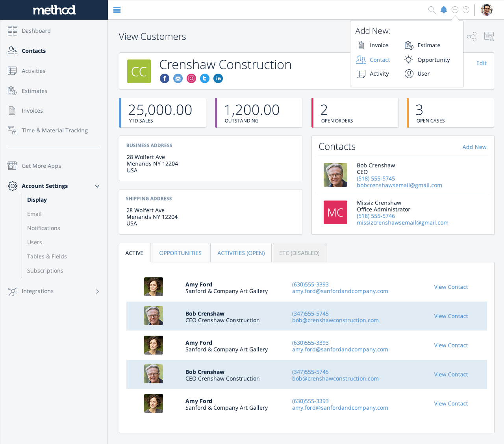Image resolution: width=504 pixels, height=444 pixels.
Task: Click the user profile avatar
Action: (x=487, y=10)
